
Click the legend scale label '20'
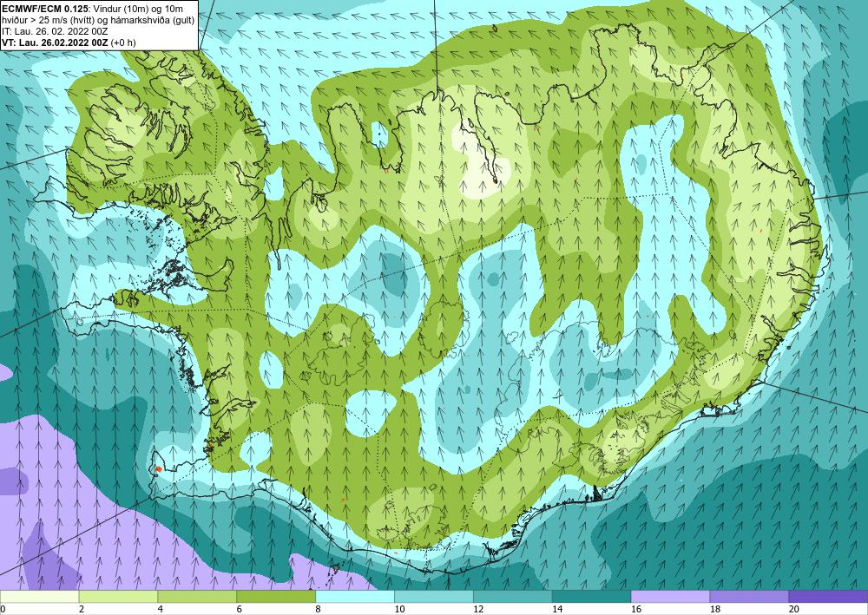click(x=794, y=610)
